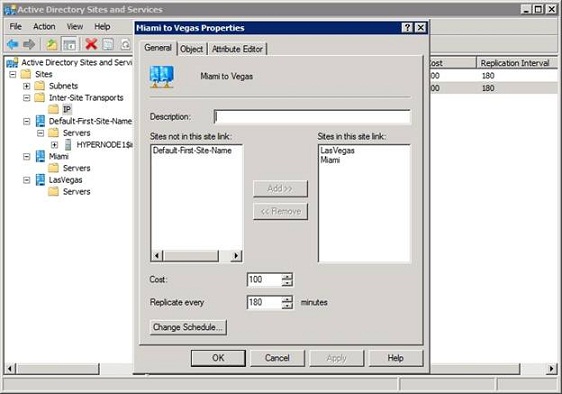Image resolution: width=562 pixels, height=394 pixels.
Task: Click the Replicate every value field
Action: pos(265,302)
